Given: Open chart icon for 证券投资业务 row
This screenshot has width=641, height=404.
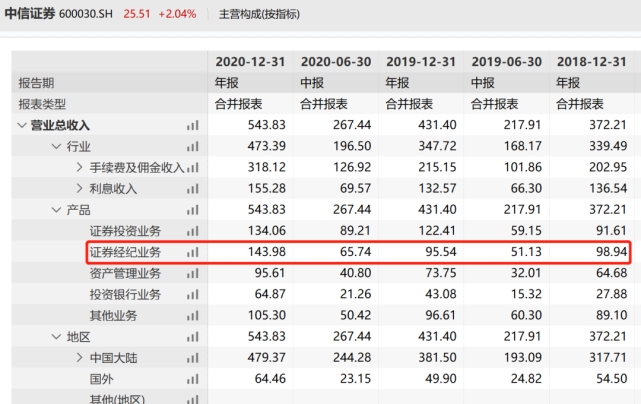Looking at the screenshot, I should click(x=193, y=231).
